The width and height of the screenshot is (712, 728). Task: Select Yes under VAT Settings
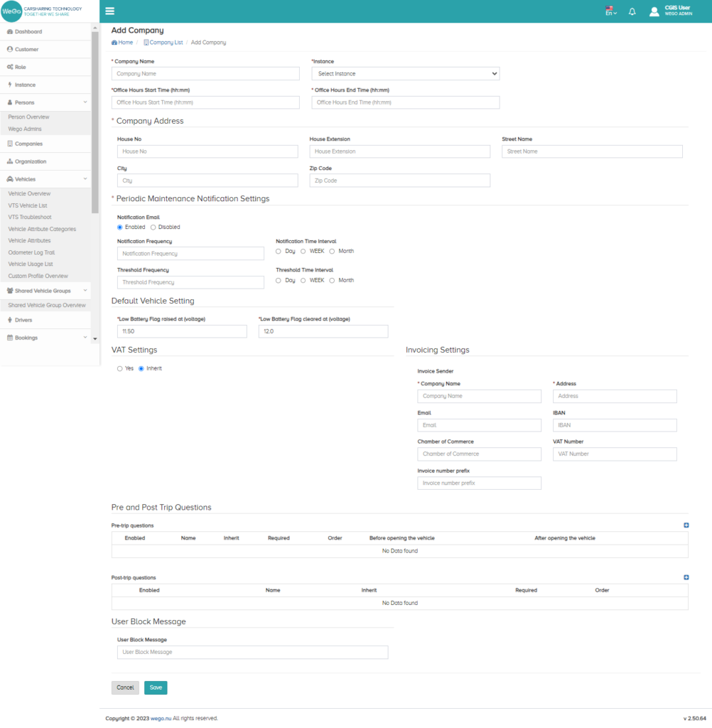pyautogui.click(x=120, y=368)
